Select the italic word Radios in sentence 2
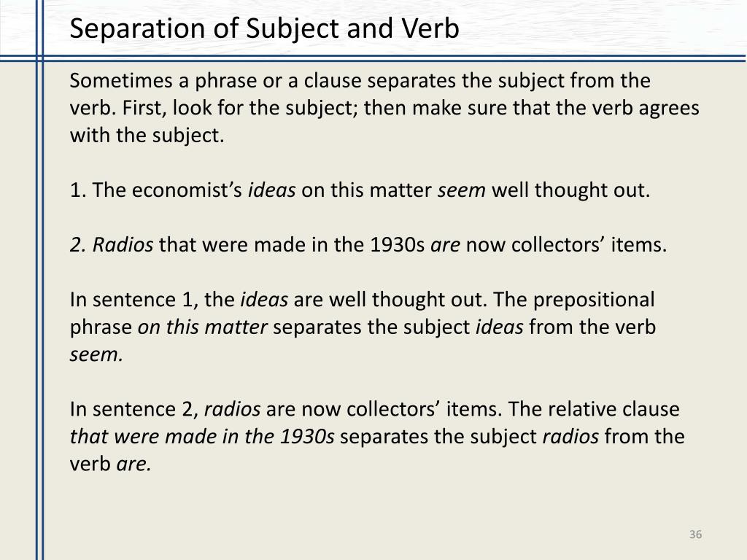Viewport: 747px width, 560px height. click(123, 245)
